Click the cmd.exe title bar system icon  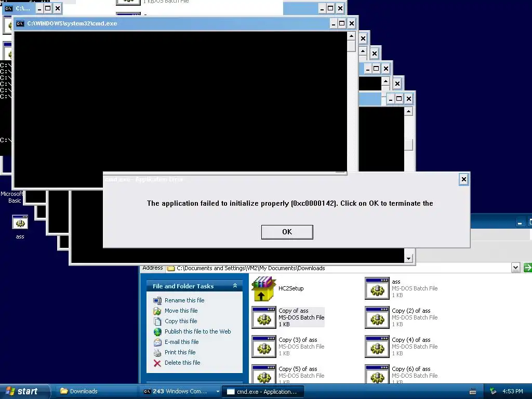(x=20, y=23)
